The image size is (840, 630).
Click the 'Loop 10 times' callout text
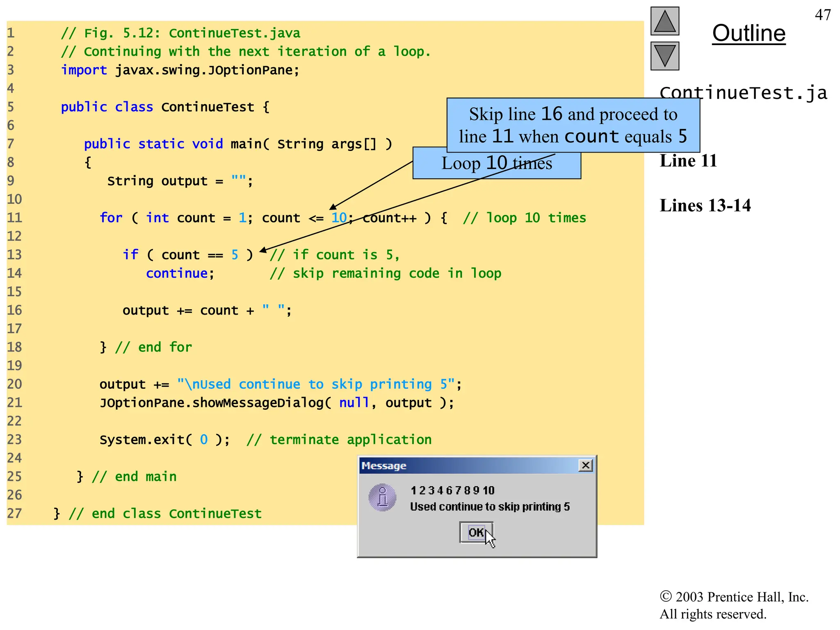tap(497, 163)
